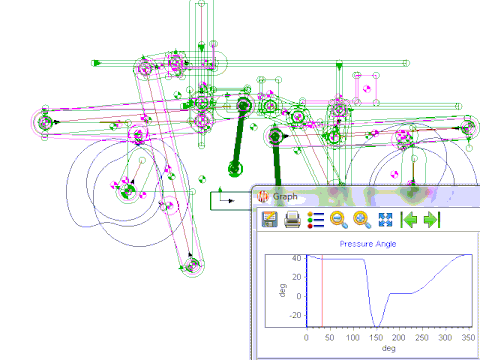Open the colored bullet list legend icon
The image size is (480, 360).
[x=315, y=220]
